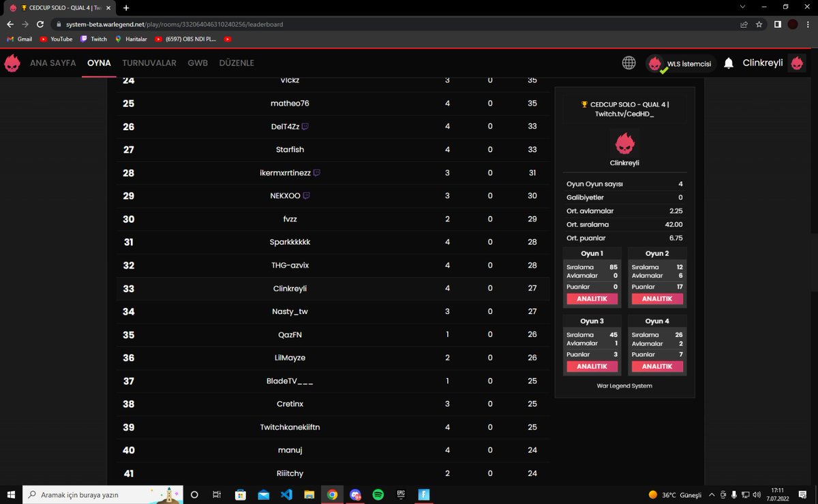Switch to the TURNUVALAR section
This screenshot has width=818, height=504.
tap(149, 63)
